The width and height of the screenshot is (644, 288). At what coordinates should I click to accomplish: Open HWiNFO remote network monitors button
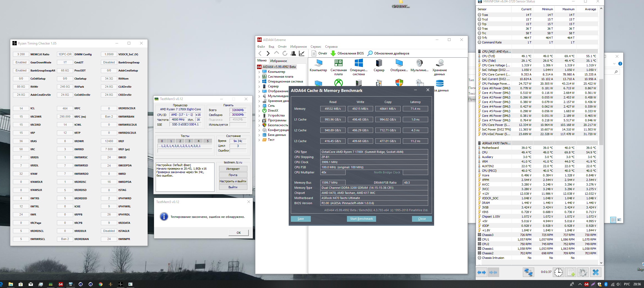point(528,272)
